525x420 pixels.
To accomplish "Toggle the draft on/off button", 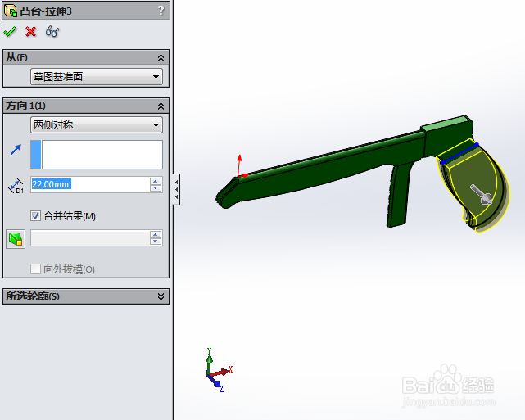I will pos(16,239).
